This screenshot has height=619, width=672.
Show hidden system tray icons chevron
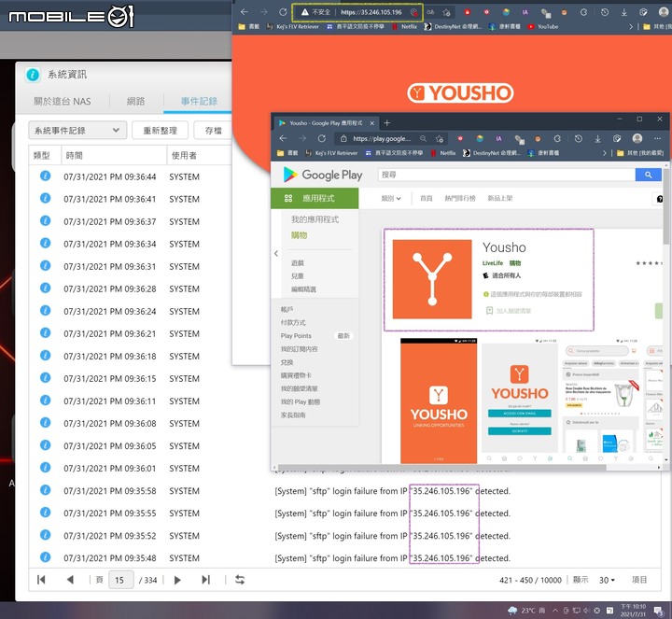tap(555, 610)
